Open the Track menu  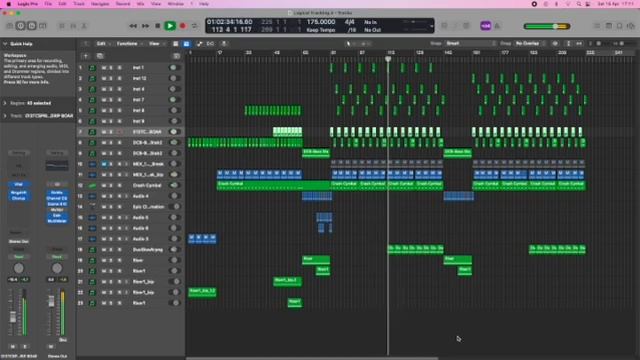[79, 4]
